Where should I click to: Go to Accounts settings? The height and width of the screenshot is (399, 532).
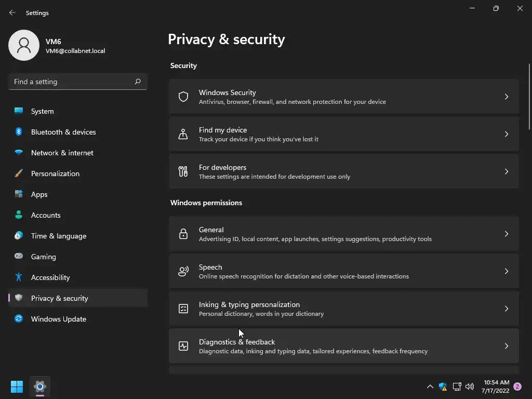[46, 215]
